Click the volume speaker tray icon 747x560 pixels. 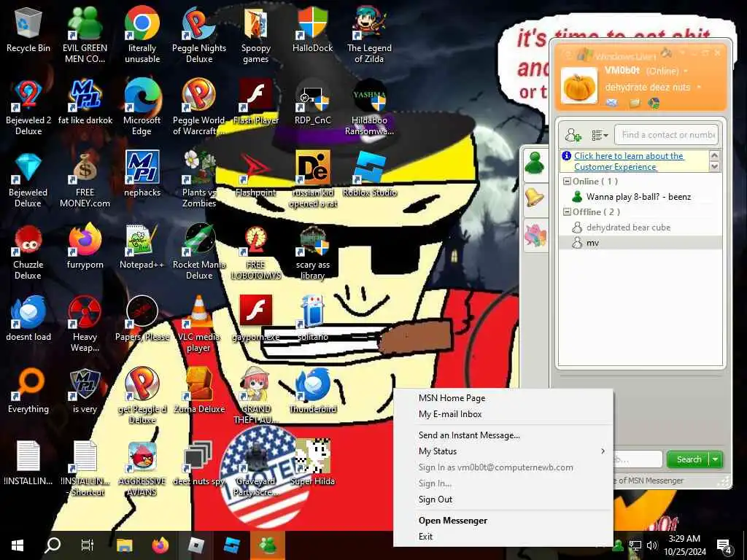click(x=651, y=545)
